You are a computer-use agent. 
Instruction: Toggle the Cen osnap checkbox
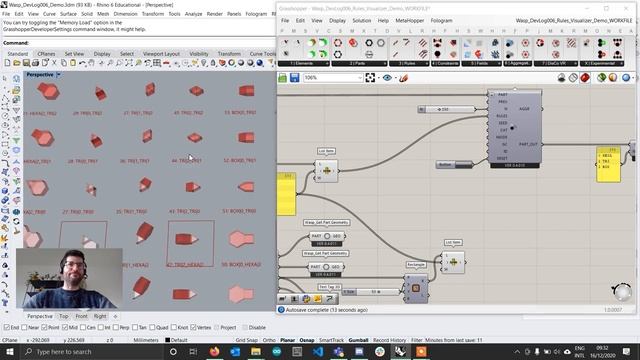tap(83, 327)
